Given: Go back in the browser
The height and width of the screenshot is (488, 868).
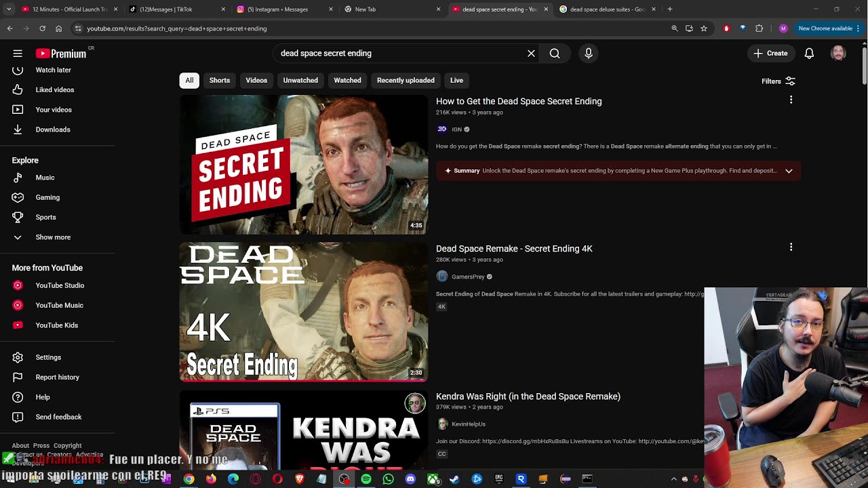Looking at the screenshot, I should (x=9, y=28).
